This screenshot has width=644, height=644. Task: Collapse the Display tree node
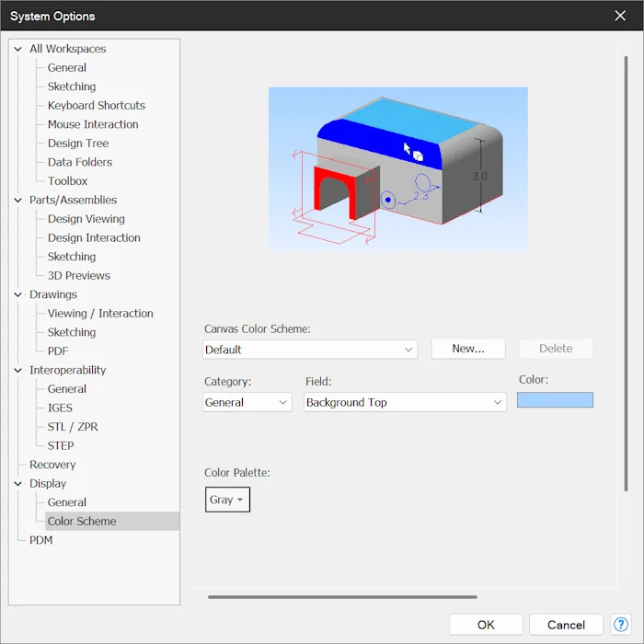click(x=18, y=483)
